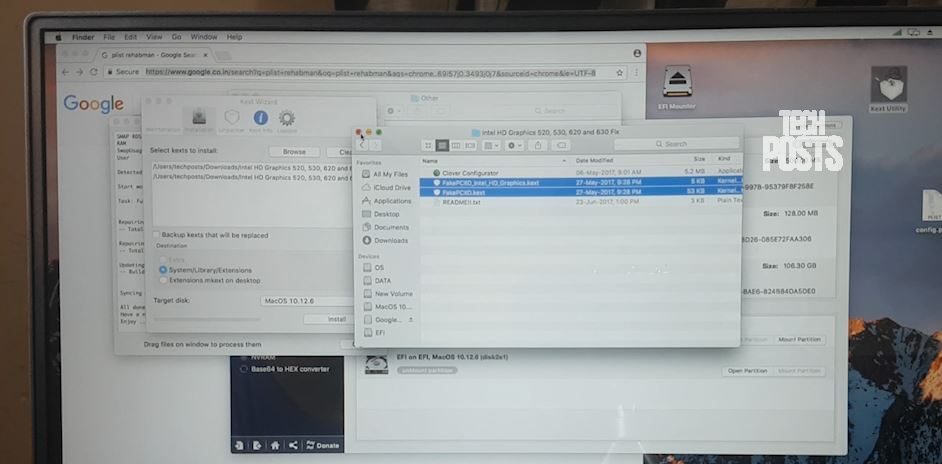This screenshot has height=464, width=942.
Task: Switch Finder to column view
Action: (456, 145)
